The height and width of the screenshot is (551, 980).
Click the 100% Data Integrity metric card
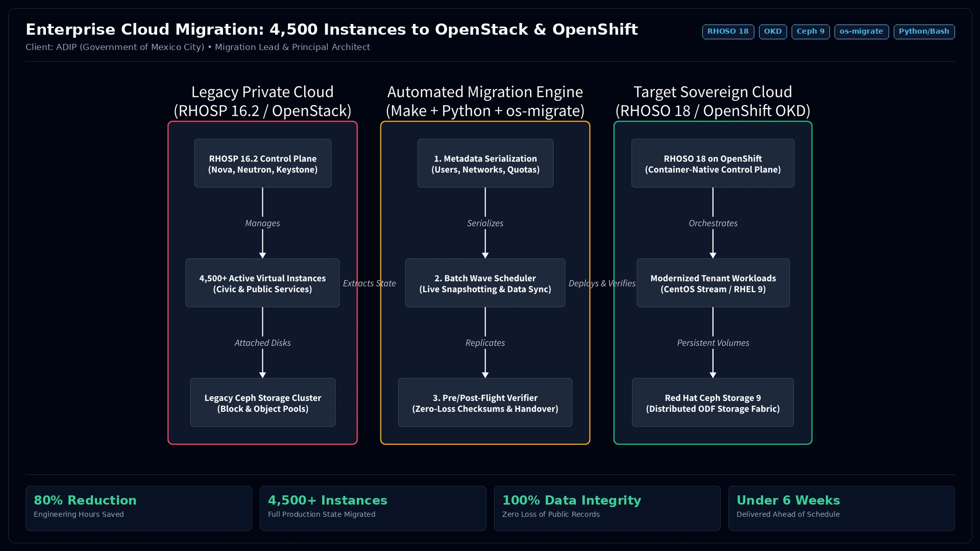coord(607,508)
